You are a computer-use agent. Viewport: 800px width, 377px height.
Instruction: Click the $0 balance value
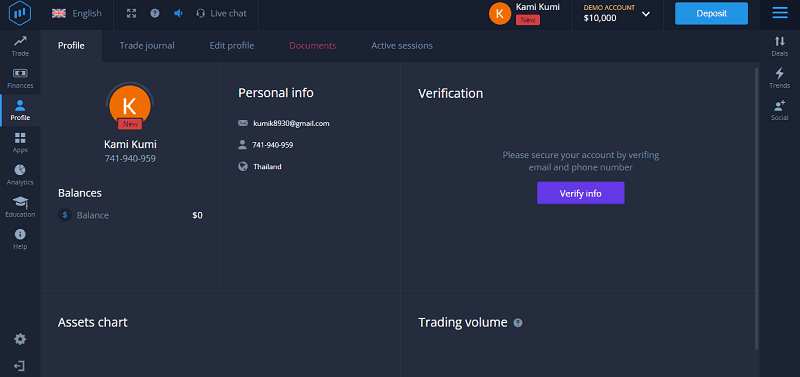(x=197, y=215)
